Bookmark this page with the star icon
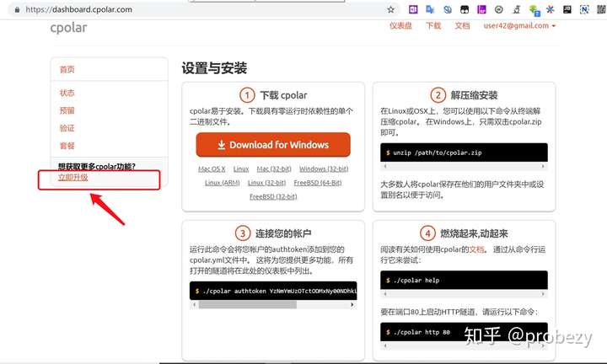 (390, 9)
